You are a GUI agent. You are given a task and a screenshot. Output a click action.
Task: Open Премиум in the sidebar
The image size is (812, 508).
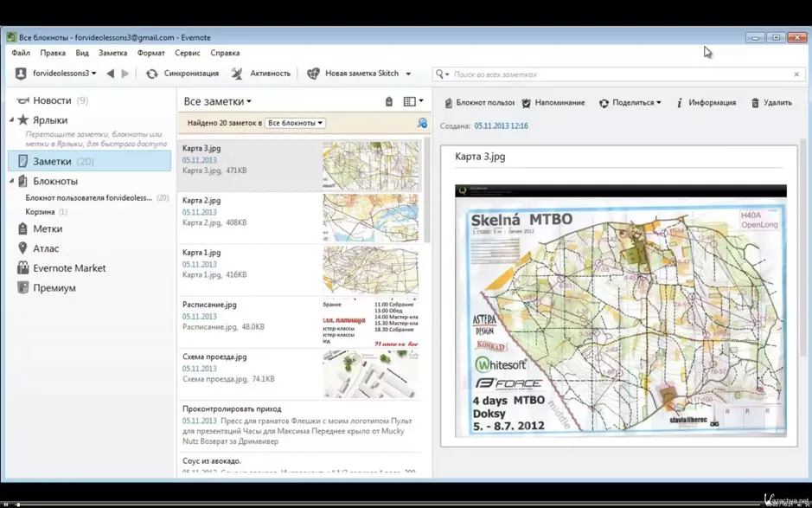point(46,288)
